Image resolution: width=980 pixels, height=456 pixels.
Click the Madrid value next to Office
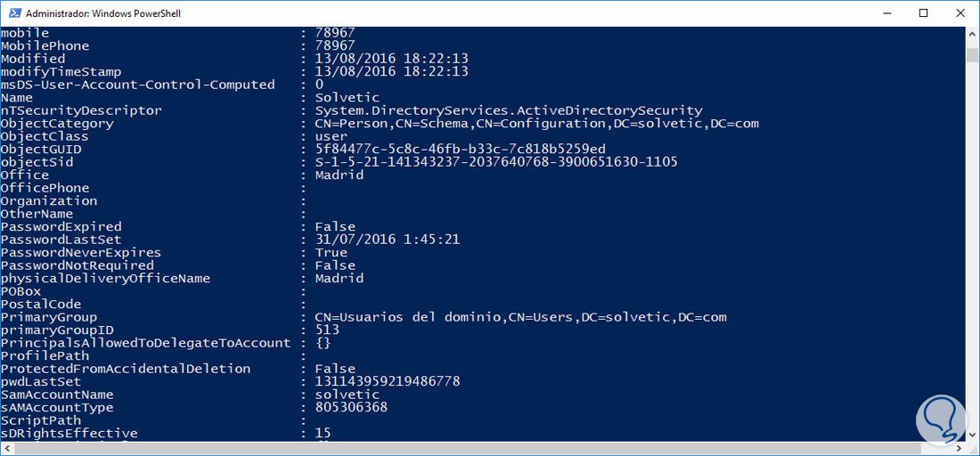tap(339, 175)
